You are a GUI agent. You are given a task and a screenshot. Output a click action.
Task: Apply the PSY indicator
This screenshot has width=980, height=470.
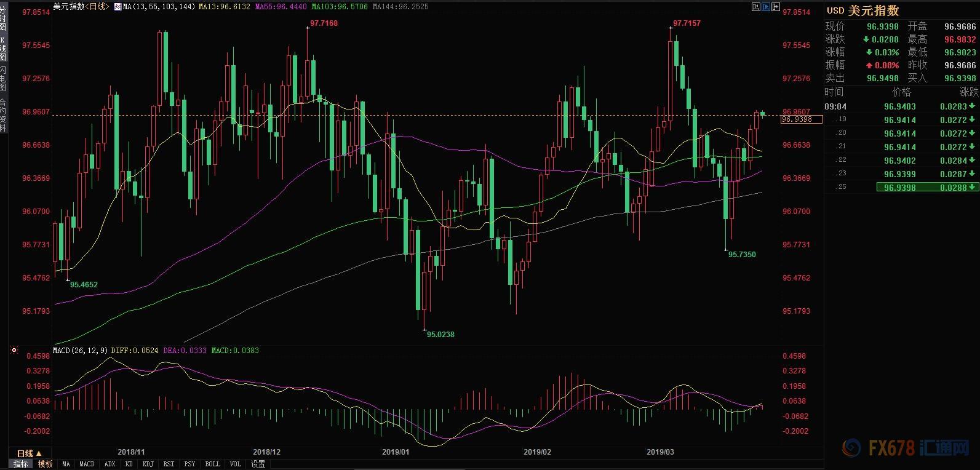click(189, 464)
